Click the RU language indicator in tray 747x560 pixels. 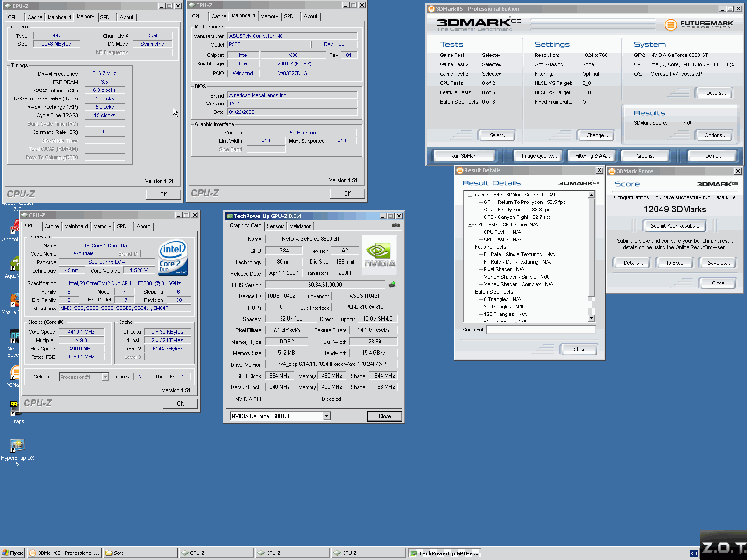(x=693, y=553)
